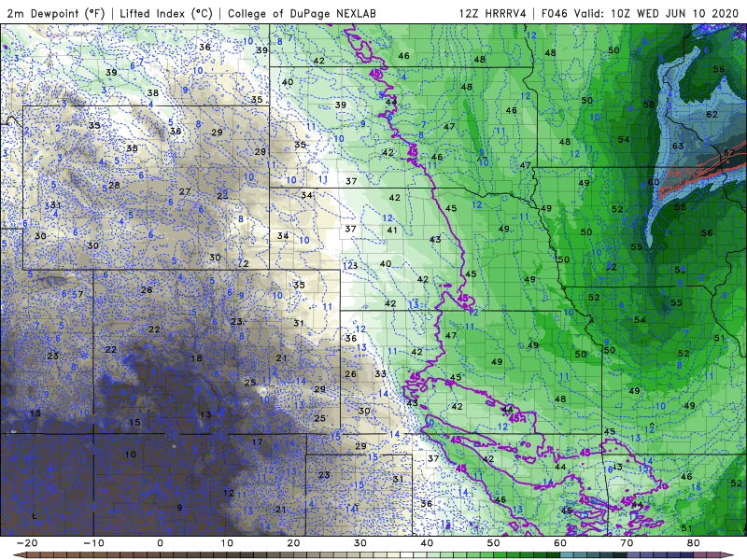Click the -20 label on the color scale
The image size is (747, 560).
click(x=27, y=543)
